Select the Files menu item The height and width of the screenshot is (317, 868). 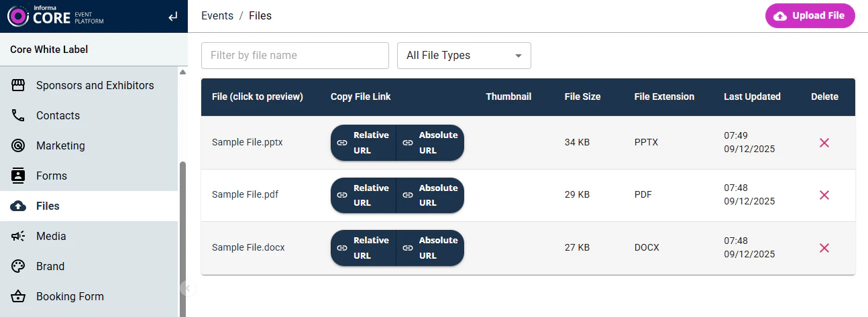(x=48, y=206)
